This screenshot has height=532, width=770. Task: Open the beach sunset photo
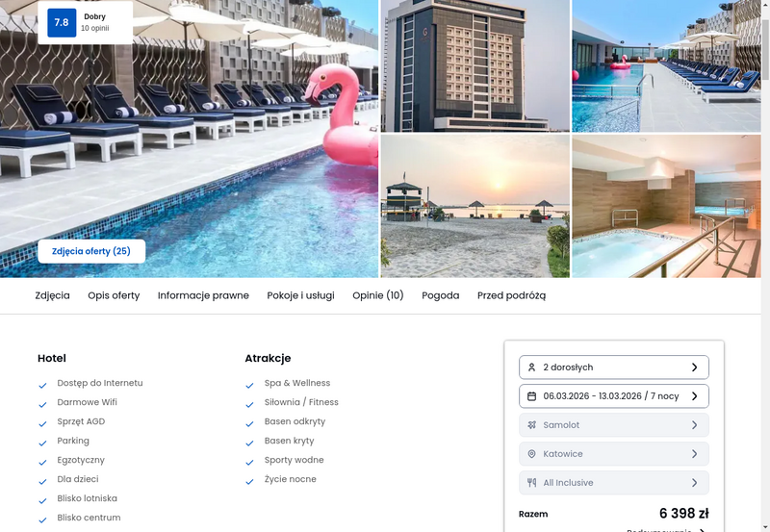(x=475, y=206)
